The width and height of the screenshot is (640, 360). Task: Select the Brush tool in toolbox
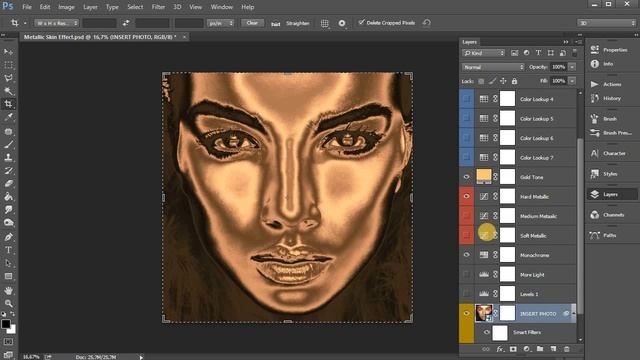pyautogui.click(x=8, y=144)
